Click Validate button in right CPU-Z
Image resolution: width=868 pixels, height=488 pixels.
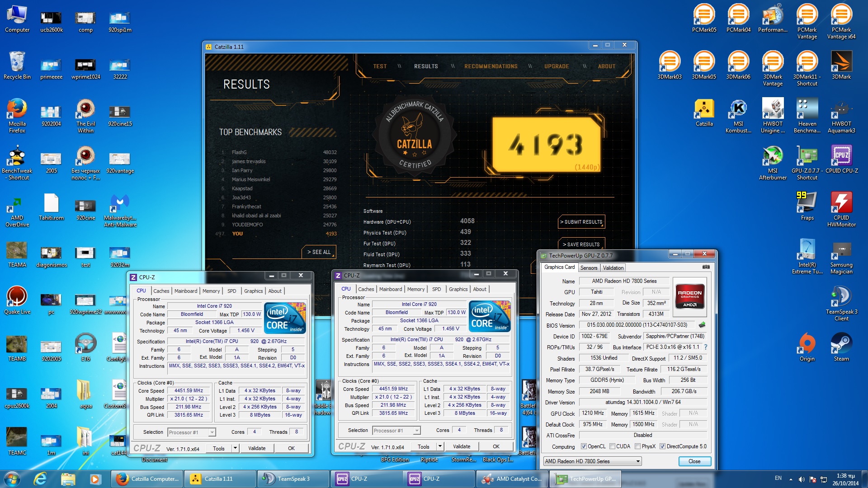[x=462, y=446]
